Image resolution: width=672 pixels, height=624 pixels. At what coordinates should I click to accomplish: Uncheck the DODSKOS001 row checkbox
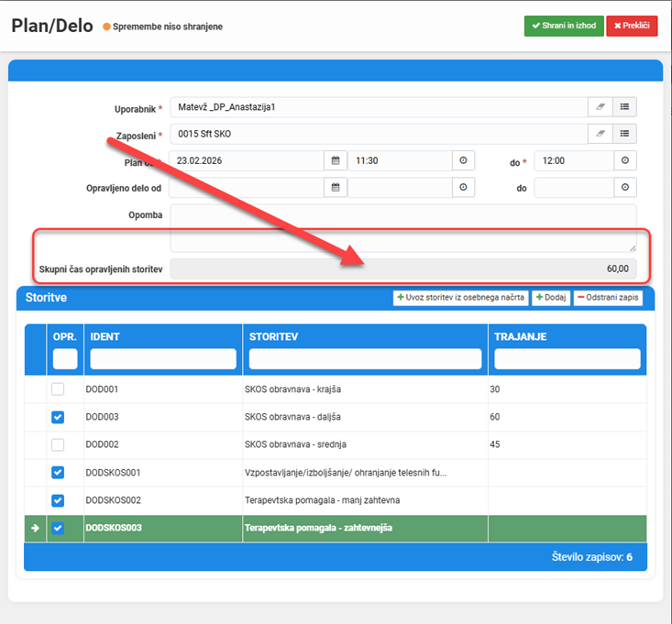coord(58,473)
